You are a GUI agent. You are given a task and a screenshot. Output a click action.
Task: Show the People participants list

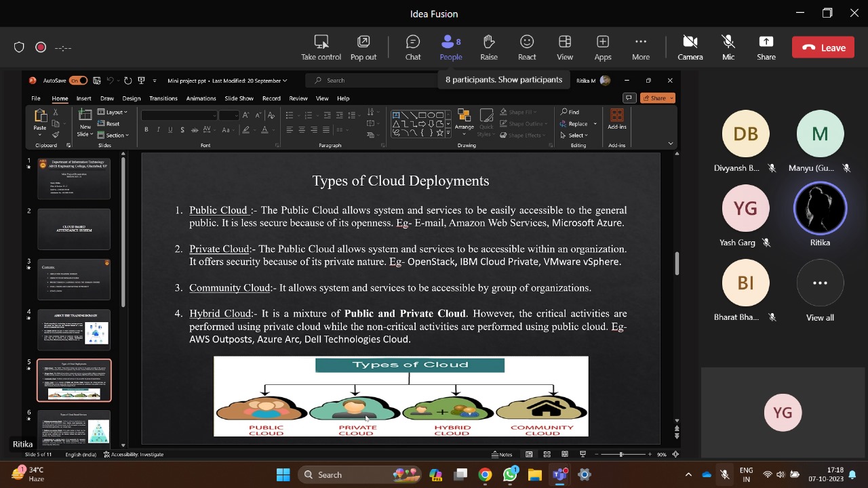click(x=450, y=47)
